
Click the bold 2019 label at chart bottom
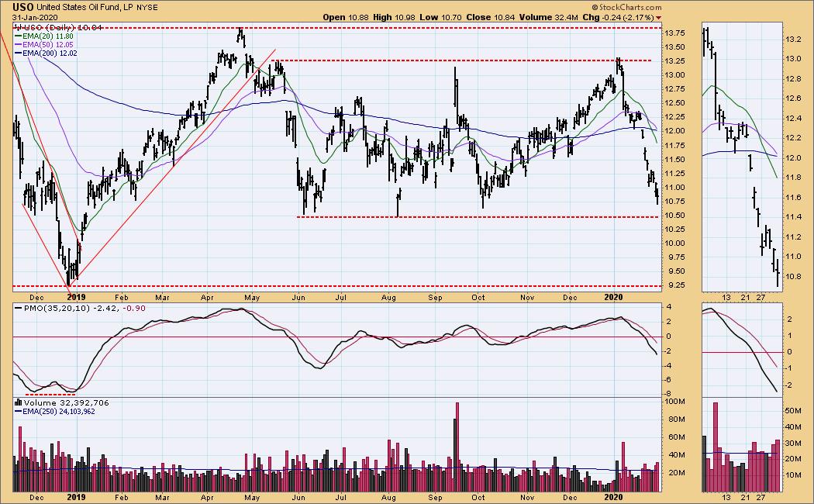(76, 498)
